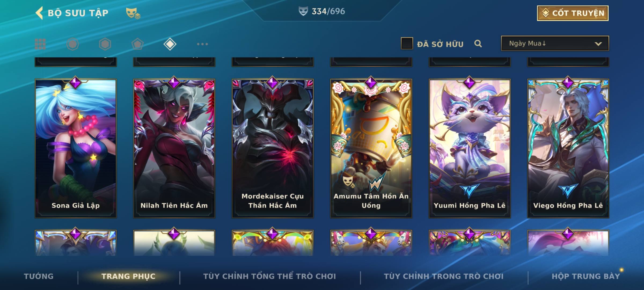Enable the Đã Sở Hữu checkbox
The height and width of the screenshot is (290, 644).
coord(407,44)
